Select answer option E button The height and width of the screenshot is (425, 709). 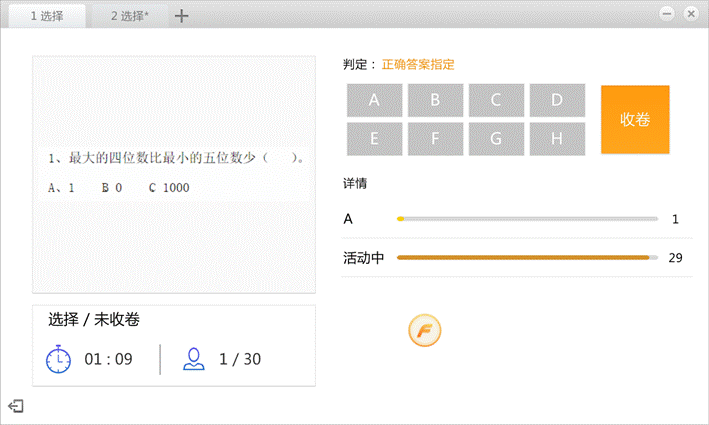tap(374, 138)
